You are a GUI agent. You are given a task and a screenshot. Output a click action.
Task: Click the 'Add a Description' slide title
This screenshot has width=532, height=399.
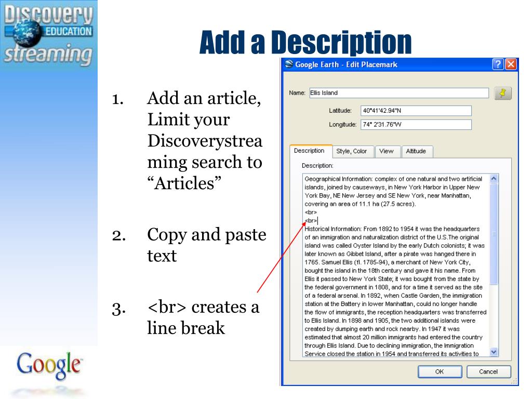[x=305, y=43]
